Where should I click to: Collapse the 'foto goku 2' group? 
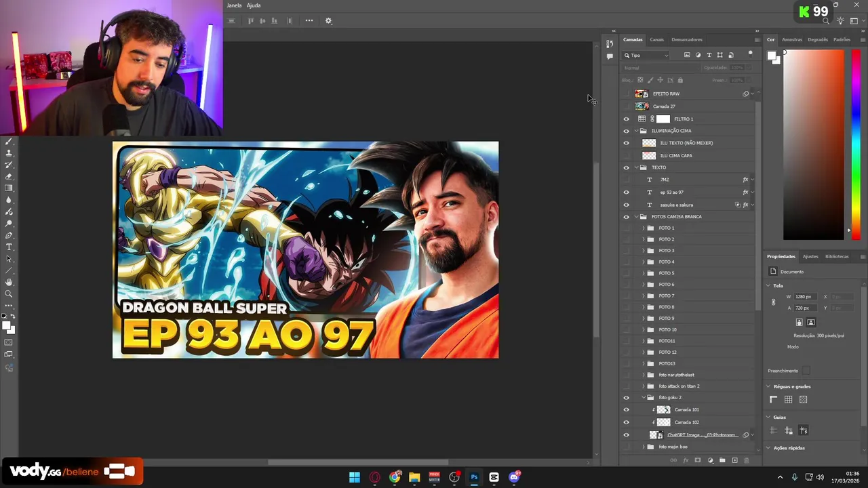[644, 398]
